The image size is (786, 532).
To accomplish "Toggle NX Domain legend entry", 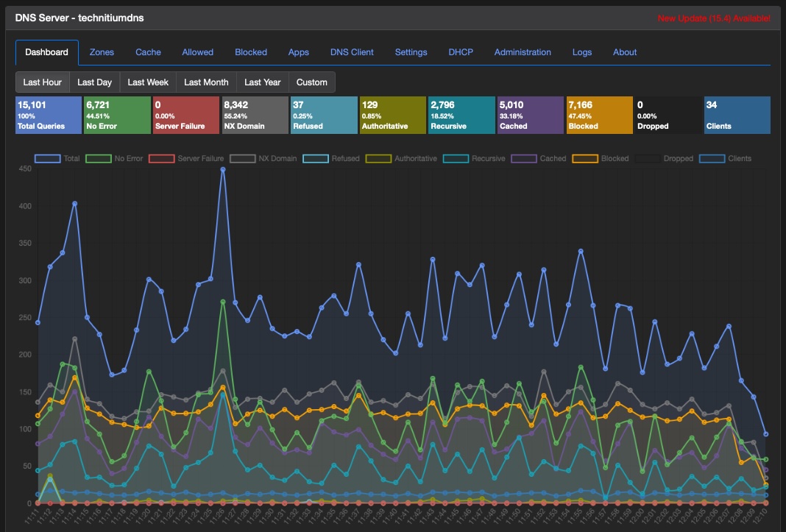I will (263, 158).
